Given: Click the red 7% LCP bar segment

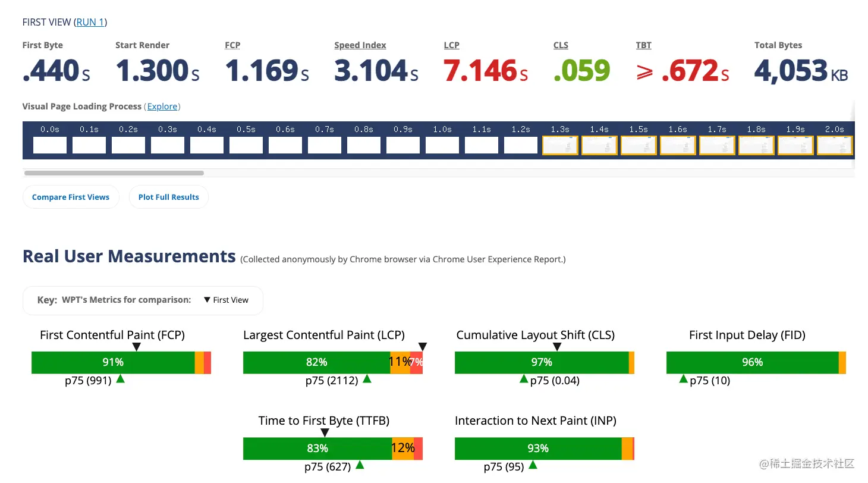Looking at the screenshot, I should tap(416, 362).
